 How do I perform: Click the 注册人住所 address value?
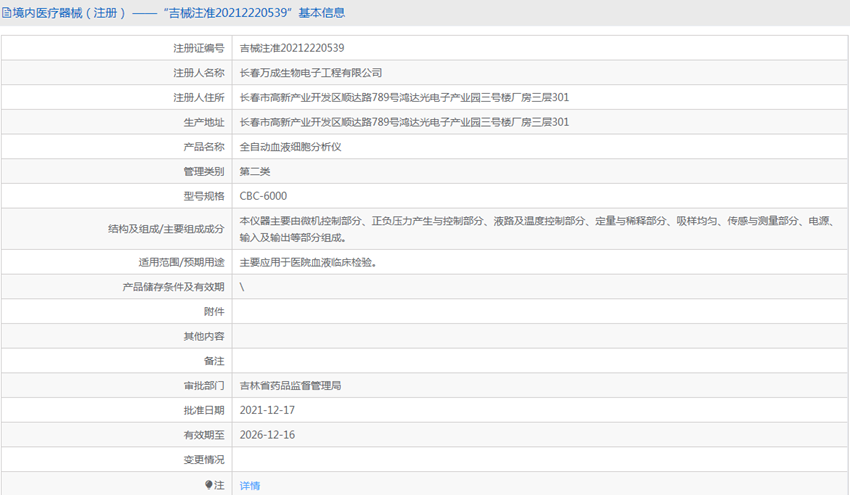(405, 98)
